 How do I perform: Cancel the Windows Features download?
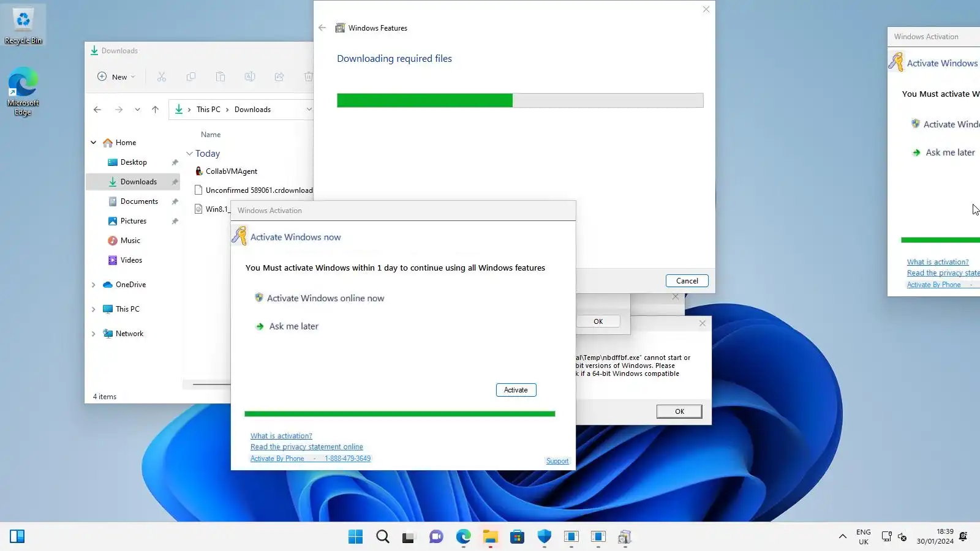pos(687,281)
